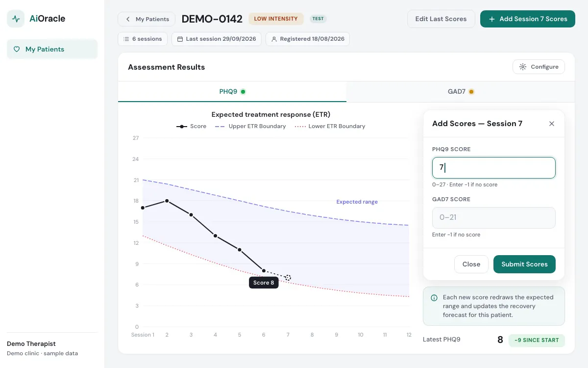
Task: Click the patient ID DEMO-0142 heading
Action: point(212,19)
